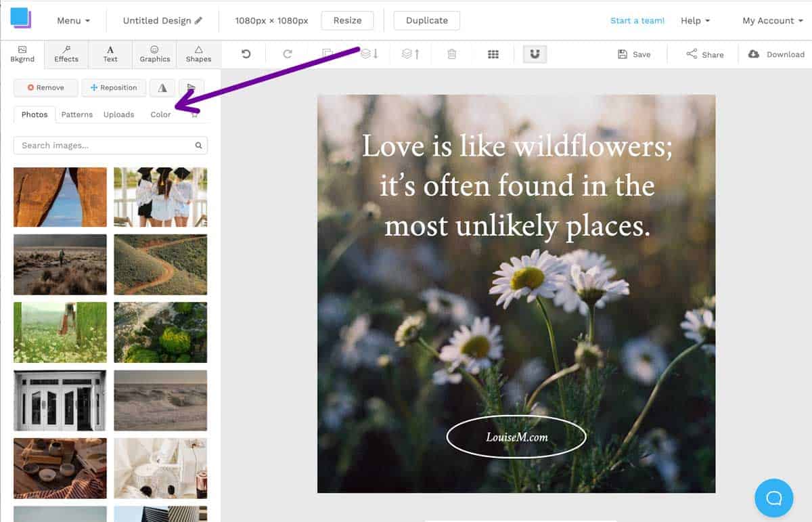Select the Color sub-tab
This screenshot has width=812, height=522.
160,114
